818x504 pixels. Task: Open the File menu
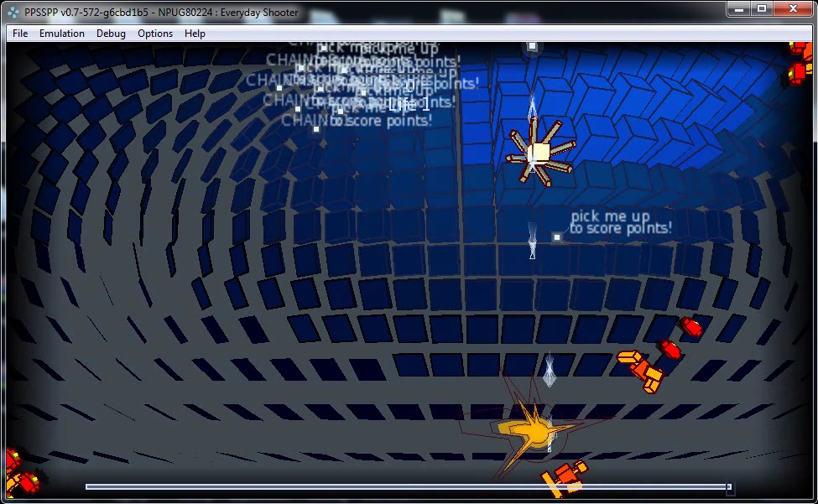(20, 34)
